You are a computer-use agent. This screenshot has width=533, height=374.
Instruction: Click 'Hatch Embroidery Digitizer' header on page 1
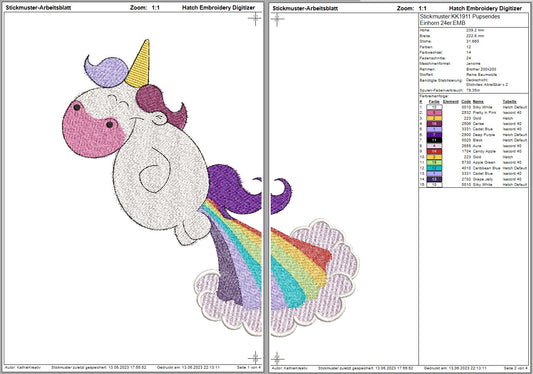[x=219, y=7]
